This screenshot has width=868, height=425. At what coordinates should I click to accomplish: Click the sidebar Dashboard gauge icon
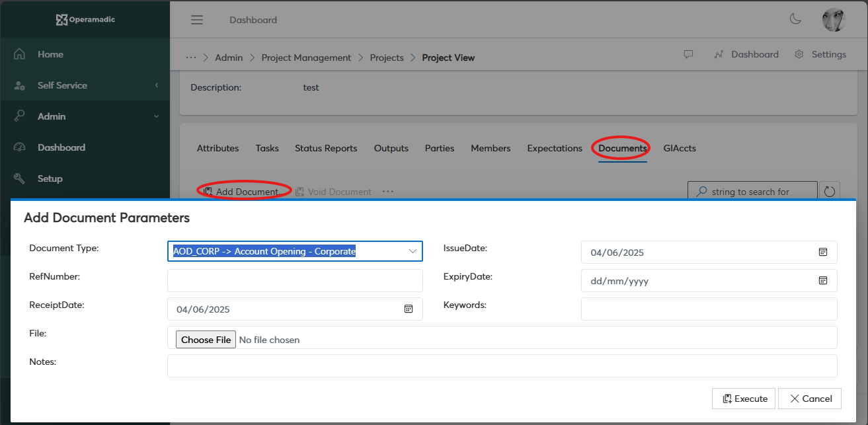coord(20,147)
